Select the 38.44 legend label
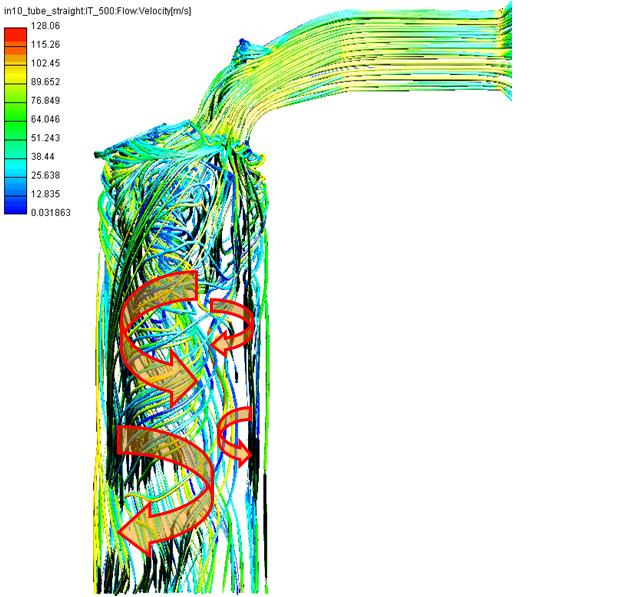The height and width of the screenshot is (597, 640). click(43, 157)
